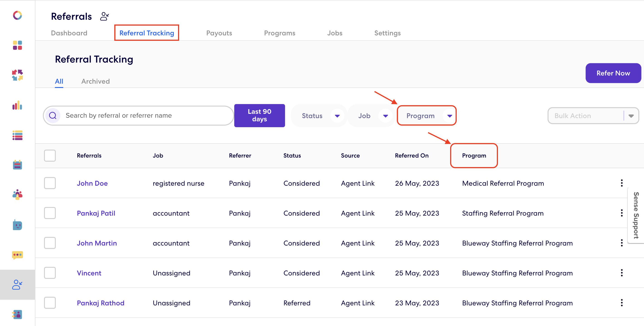Open the list icon in sidebar
644x326 pixels.
17,135
